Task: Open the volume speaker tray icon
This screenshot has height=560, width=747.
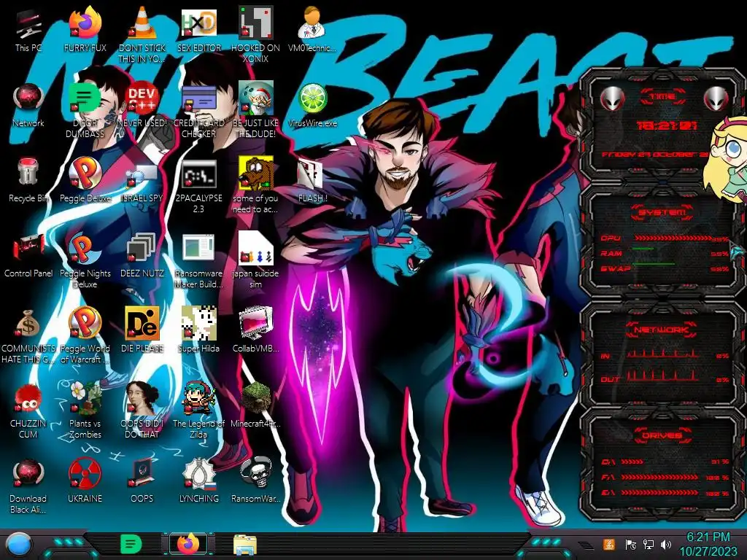Action: 667,544
